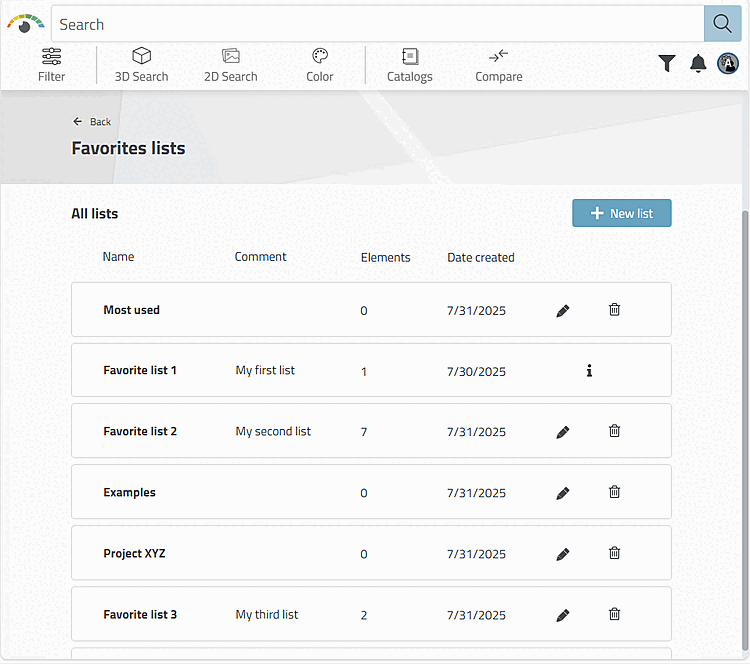
Task: Delete Favorite list 3
Action: pyautogui.click(x=614, y=614)
